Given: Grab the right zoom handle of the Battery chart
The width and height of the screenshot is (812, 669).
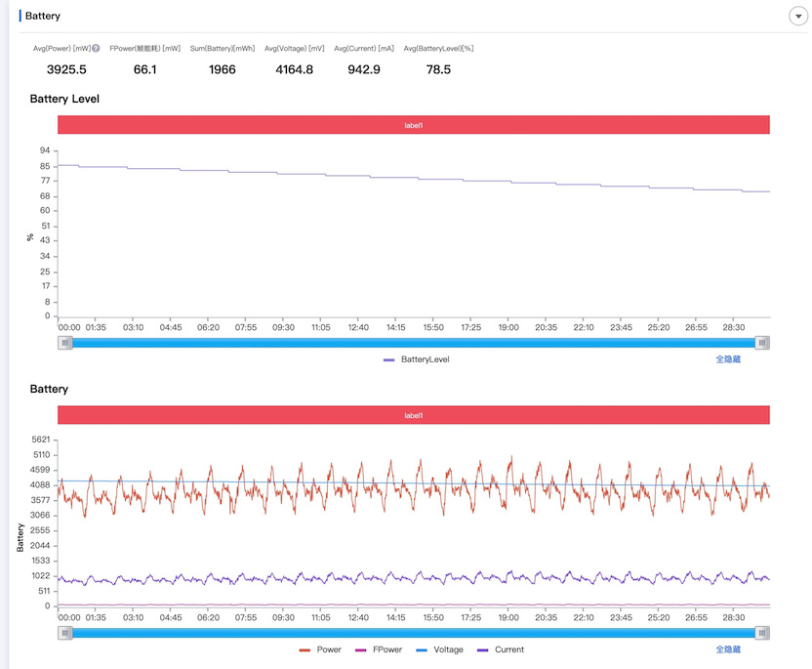Looking at the screenshot, I should pos(762,633).
